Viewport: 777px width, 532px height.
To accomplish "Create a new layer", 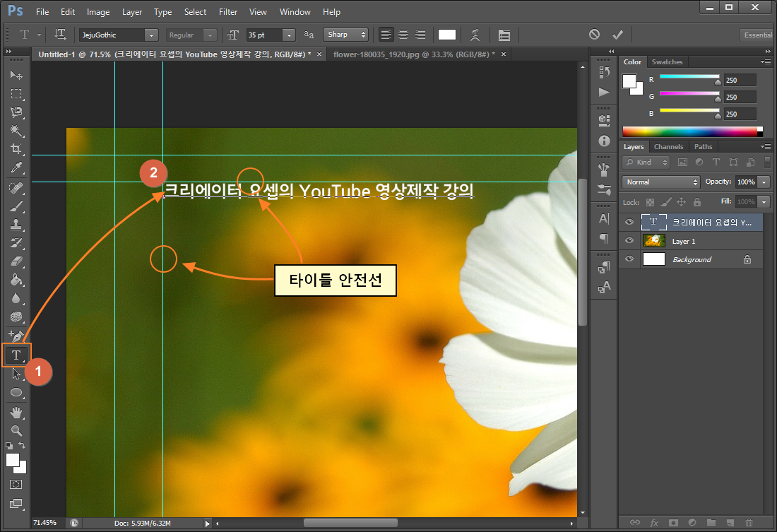I will (x=730, y=522).
